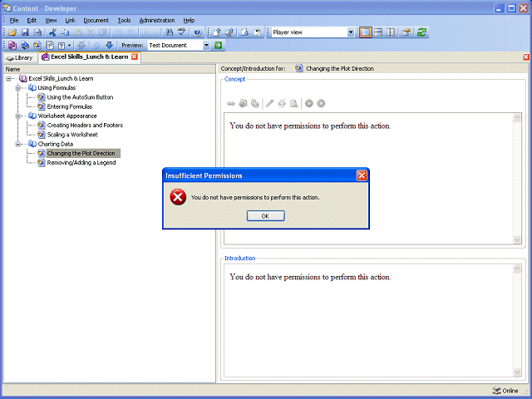Select the Changing the Plot Direction topic

click(81, 153)
